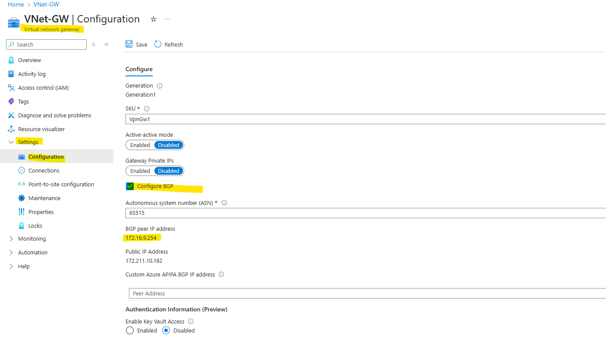Click the Peer Address input field
The height and width of the screenshot is (364, 606).
[x=367, y=293]
